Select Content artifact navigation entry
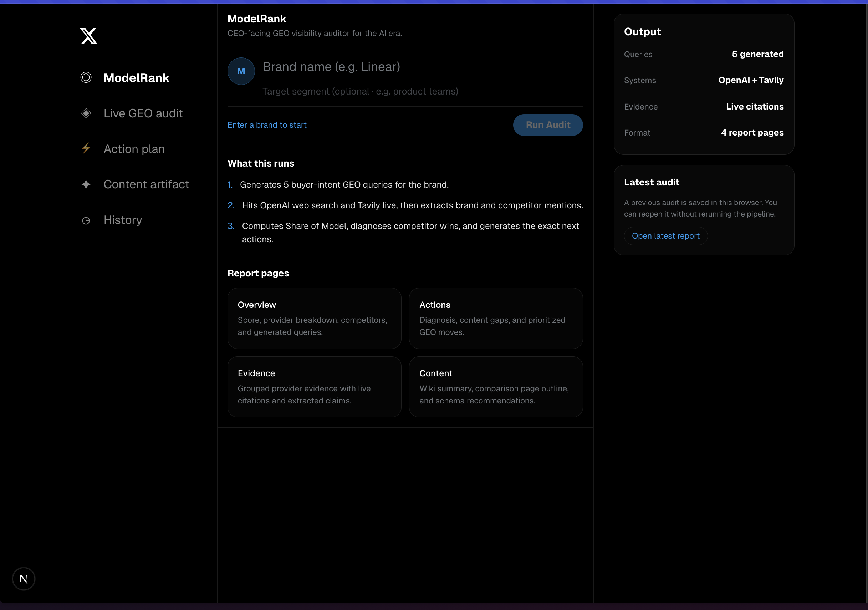The width and height of the screenshot is (868, 610). (146, 184)
